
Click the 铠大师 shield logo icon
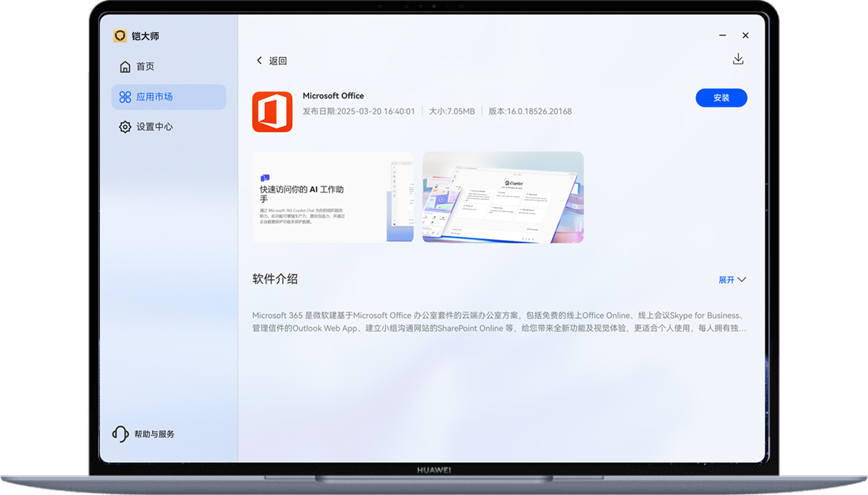[120, 36]
